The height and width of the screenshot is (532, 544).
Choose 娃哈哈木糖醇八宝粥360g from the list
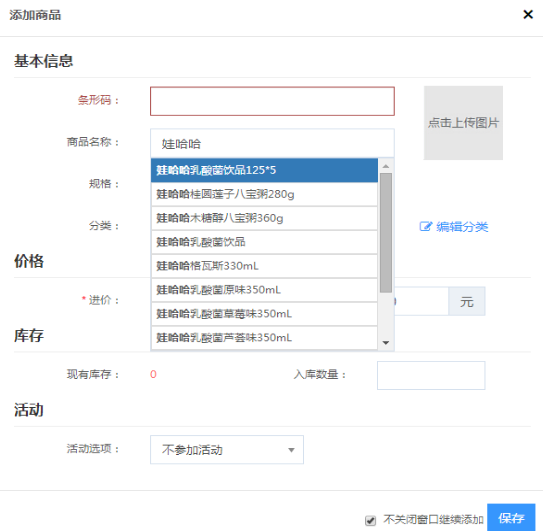point(264,218)
